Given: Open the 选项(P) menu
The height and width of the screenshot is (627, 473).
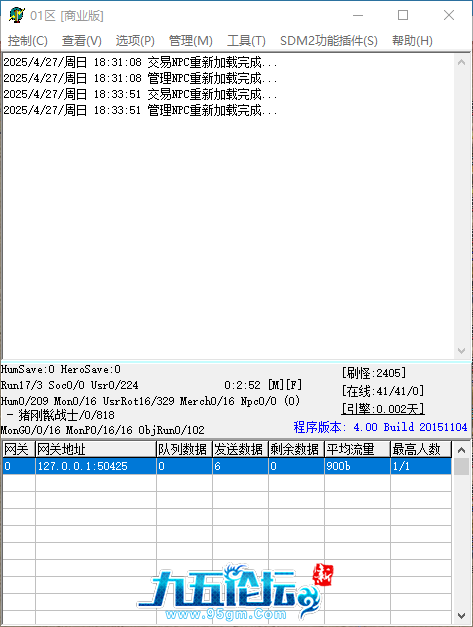Looking at the screenshot, I should pyautogui.click(x=135, y=40).
